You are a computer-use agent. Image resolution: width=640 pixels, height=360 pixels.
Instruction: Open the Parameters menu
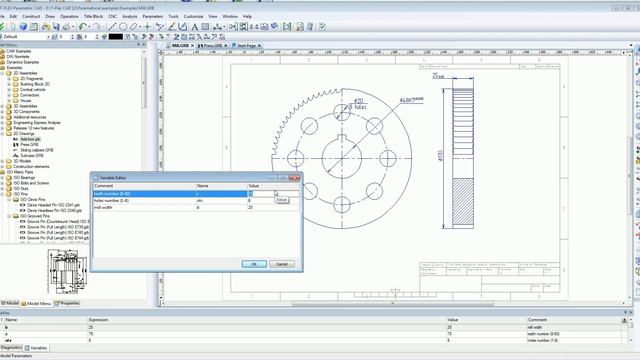pos(153,16)
